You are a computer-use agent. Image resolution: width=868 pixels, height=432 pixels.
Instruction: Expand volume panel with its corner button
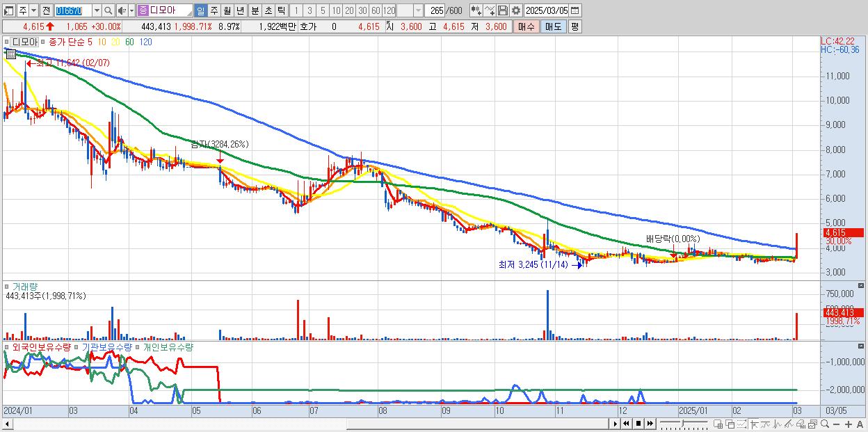click(862, 286)
